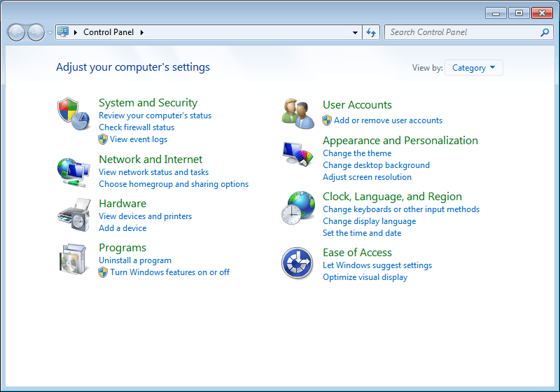Click the Control Panel icon in address bar

point(63,32)
